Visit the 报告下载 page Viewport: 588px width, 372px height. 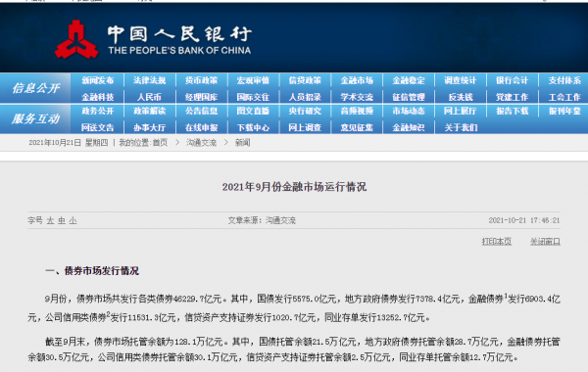[x=513, y=111]
